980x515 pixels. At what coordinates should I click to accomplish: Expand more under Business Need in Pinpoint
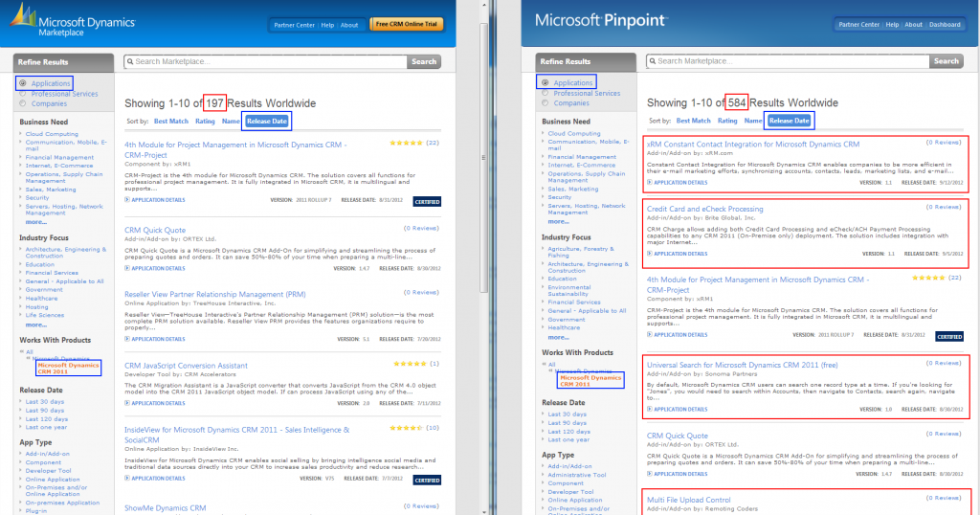click(558, 221)
